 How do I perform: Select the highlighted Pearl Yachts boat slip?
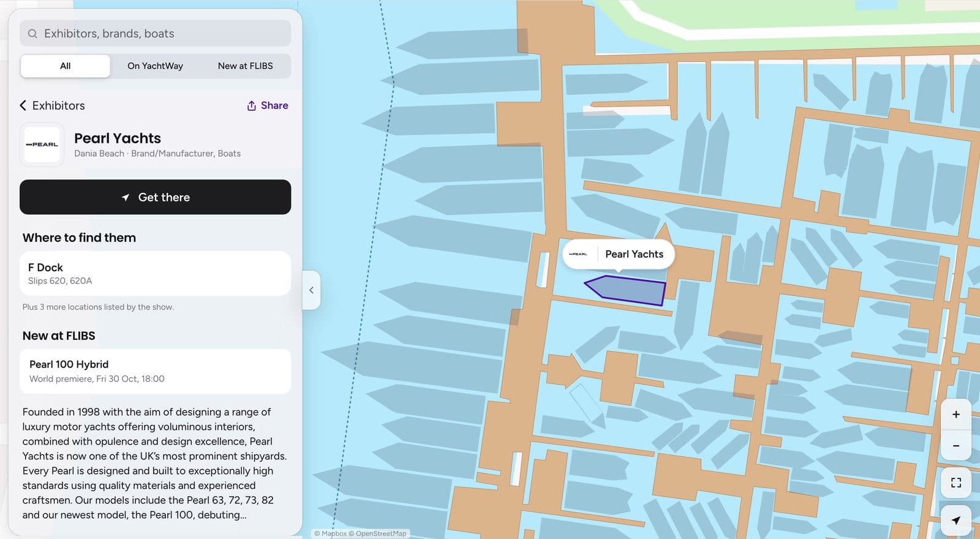click(626, 290)
